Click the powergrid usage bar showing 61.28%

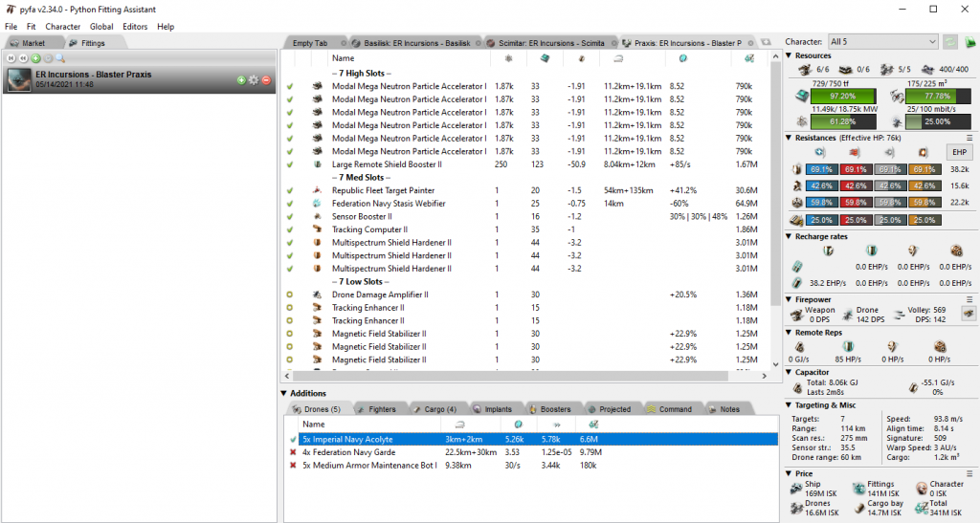[842, 121]
